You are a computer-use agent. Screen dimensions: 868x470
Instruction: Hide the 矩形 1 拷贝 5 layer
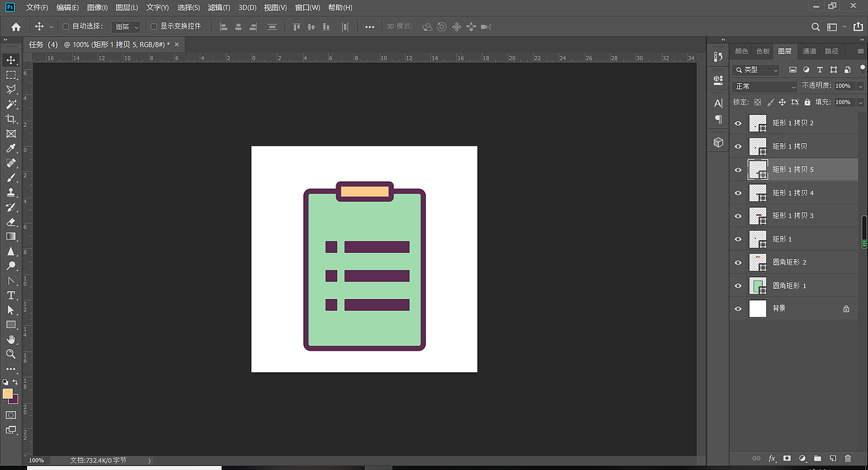738,170
